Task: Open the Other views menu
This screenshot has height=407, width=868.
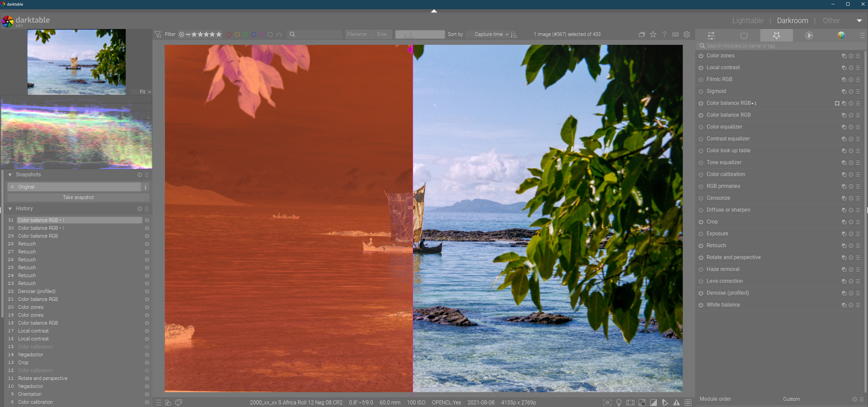Action: [831, 20]
